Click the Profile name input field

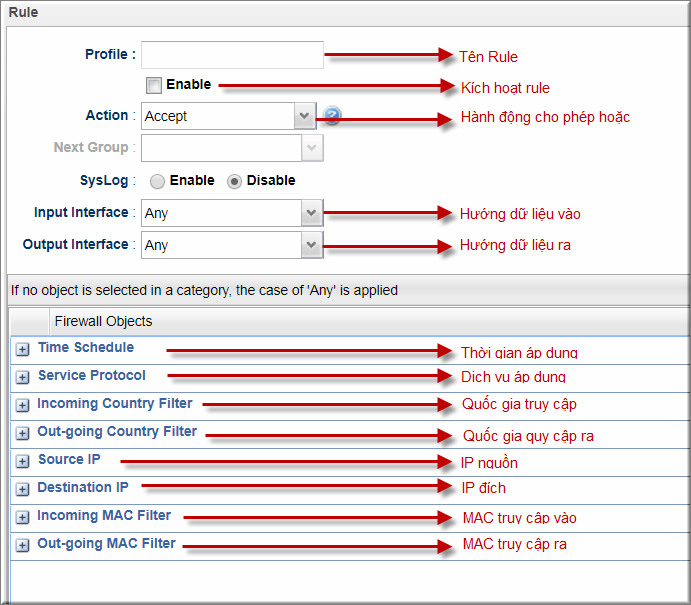(x=232, y=55)
